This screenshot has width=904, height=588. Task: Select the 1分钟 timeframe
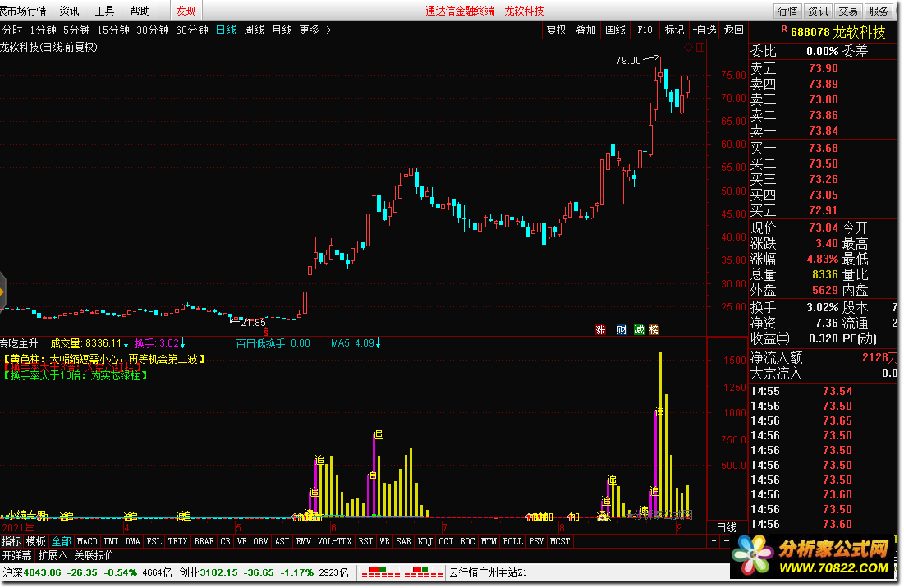click(44, 30)
